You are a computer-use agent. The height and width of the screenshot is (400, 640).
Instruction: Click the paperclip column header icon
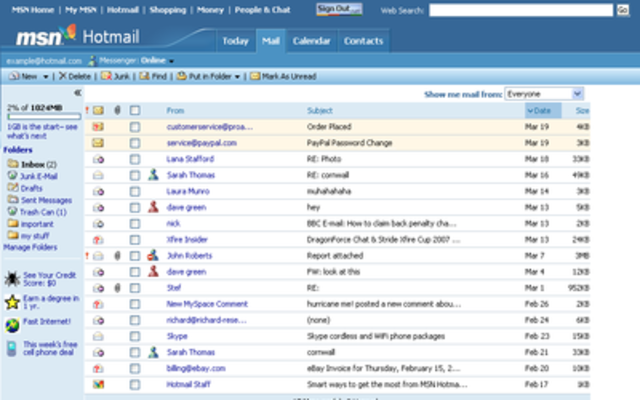[x=117, y=110]
